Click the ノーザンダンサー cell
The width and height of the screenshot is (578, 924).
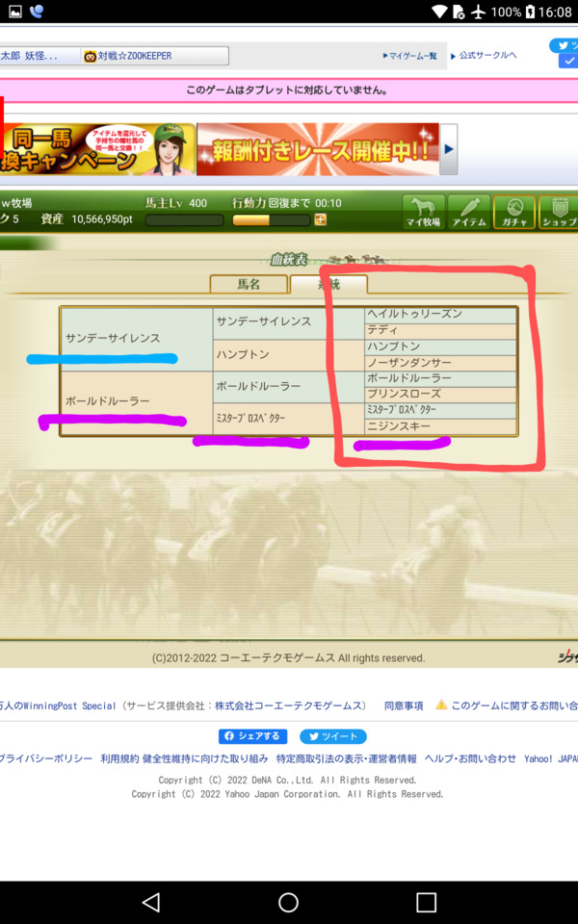440,363
